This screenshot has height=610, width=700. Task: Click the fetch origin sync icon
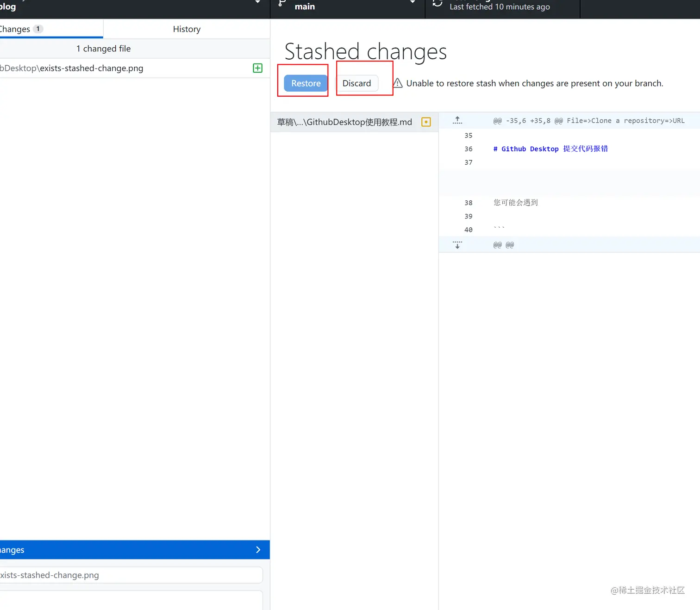[437, 4]
